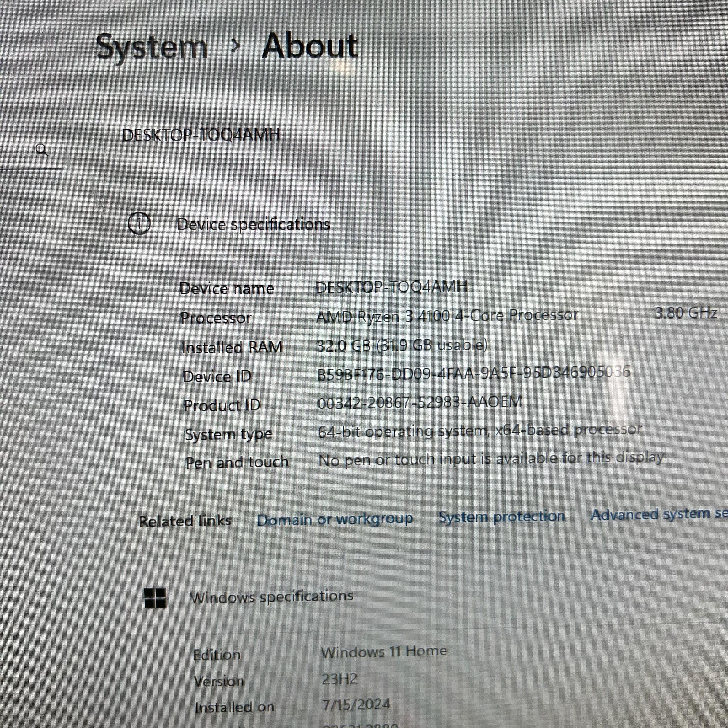Click the Version label

coord(219,681)
